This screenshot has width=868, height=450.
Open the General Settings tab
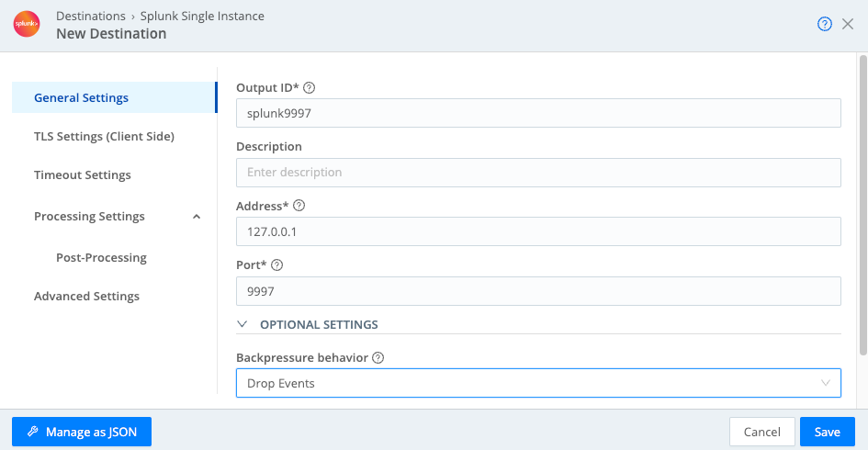[x=114, y=97]
